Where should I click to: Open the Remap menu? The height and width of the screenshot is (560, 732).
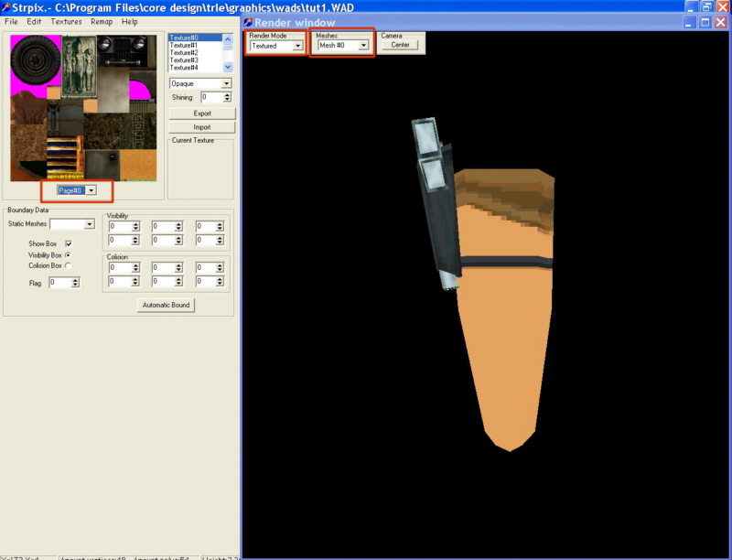pyautogui.click(x=102, y=21)
